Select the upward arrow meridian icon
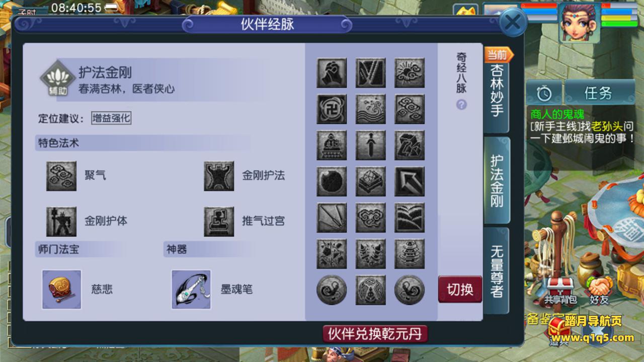This screenshot has width=644, height=362. (410, 182)
